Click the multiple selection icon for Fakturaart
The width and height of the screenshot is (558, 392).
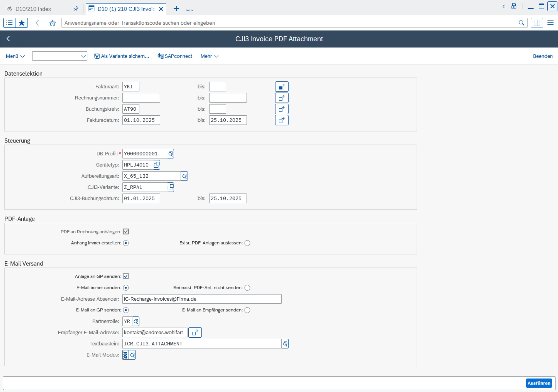tap(281, 87)
